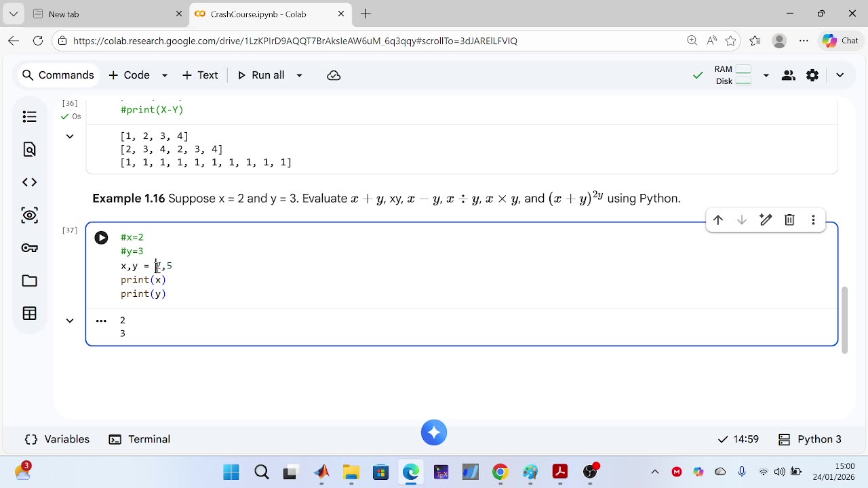Viewport: 868px width, 488px height.
Task: Open Windows taskbar Search
Action: pos(261,472)
